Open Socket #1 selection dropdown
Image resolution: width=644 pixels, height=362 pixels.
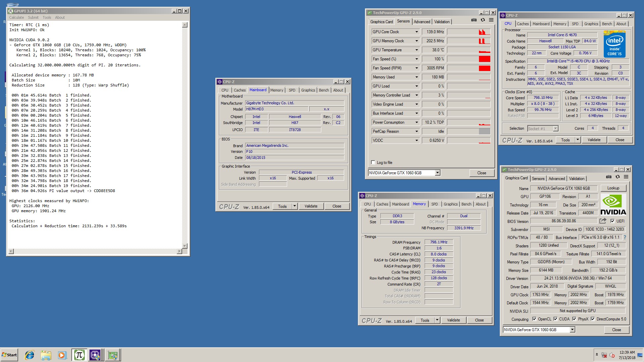click(x=555, y=128)
